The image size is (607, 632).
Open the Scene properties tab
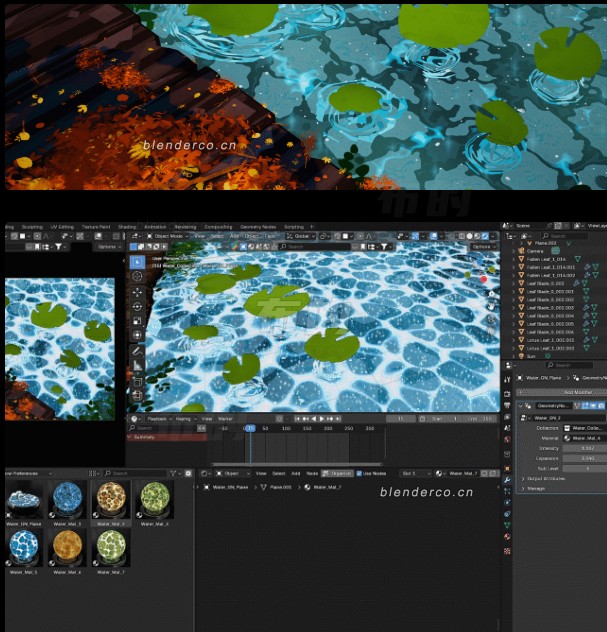[x=507, y=428]
